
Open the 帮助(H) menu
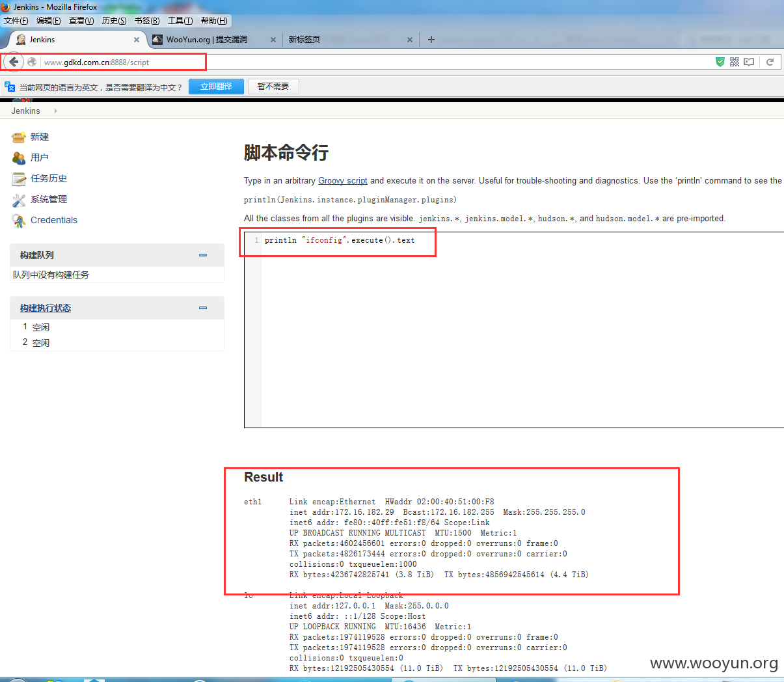[x=214, y=21]
